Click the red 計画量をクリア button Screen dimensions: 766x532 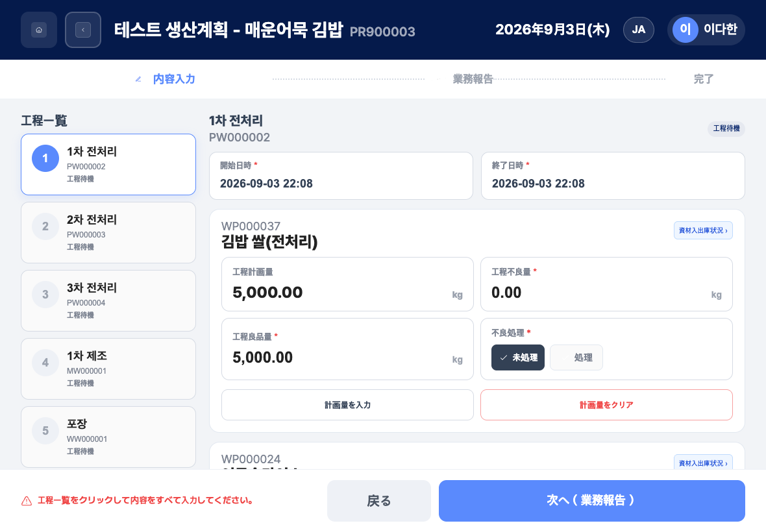606,405
